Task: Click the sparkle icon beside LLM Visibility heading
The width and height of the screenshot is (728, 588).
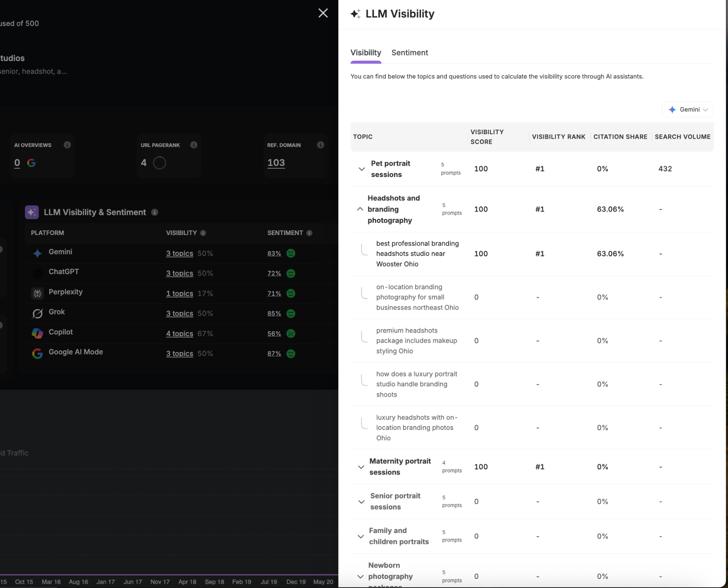Action: pyautogui.click(x=356, y=14)
